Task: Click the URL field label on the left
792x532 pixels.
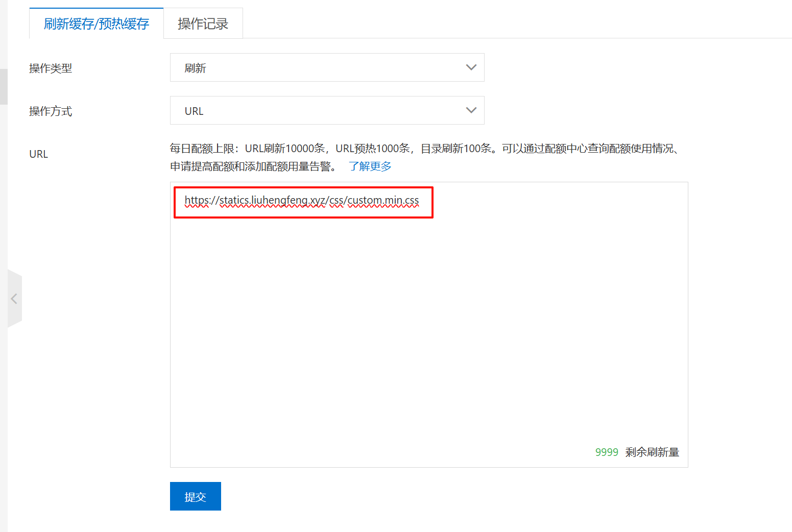Action: coord(38,153)
